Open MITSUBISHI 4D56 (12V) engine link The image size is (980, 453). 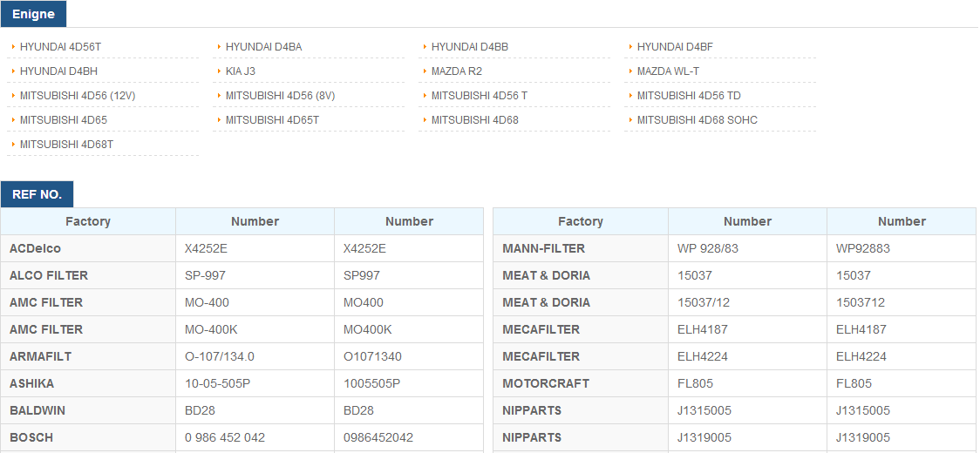[x=78, y=96]
